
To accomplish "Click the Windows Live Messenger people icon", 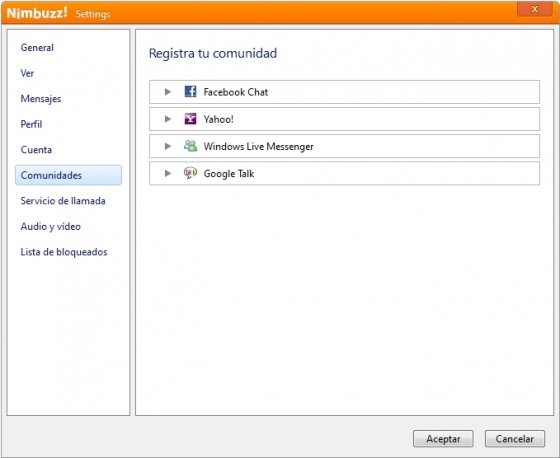I will pos(190,146).
